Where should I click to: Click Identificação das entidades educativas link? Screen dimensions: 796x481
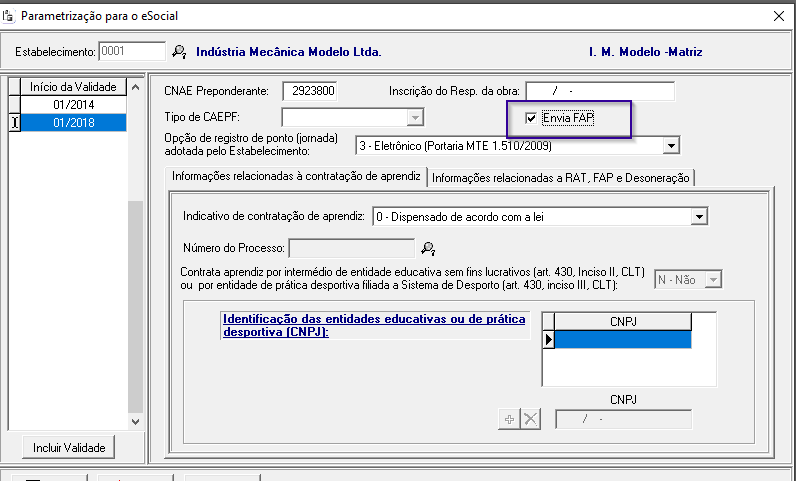point(372,324)
